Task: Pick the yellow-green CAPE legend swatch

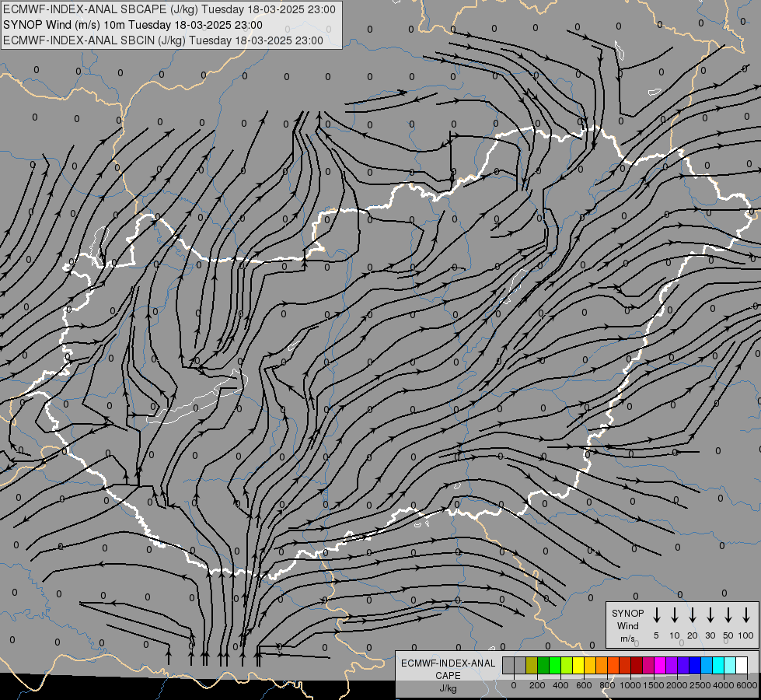Action: point(567,665)
